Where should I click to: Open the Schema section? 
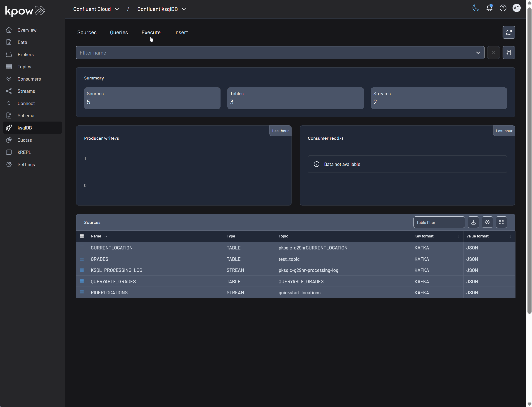click(x=32, y=116)
